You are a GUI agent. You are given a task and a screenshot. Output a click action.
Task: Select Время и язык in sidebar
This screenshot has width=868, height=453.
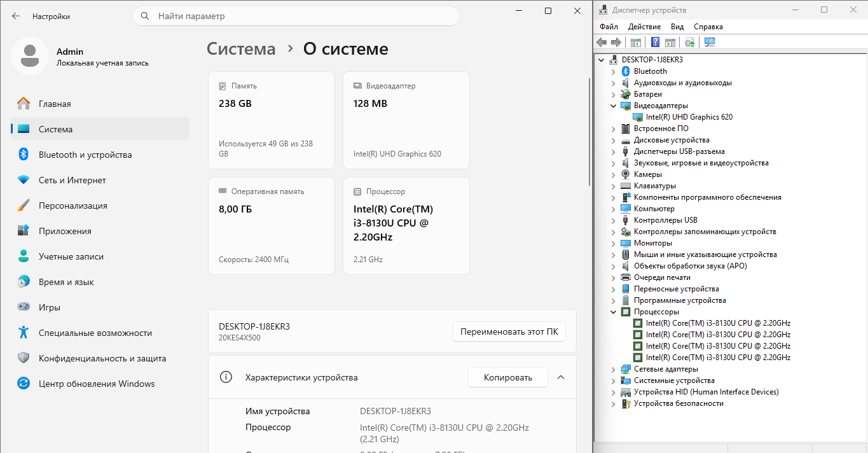100,282
